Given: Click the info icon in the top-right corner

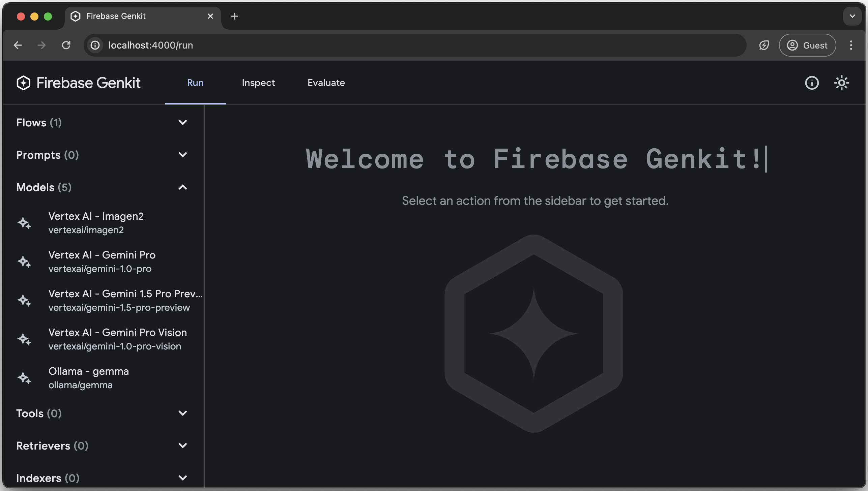Looking at the screenshot, I should (x=812, y=83).
